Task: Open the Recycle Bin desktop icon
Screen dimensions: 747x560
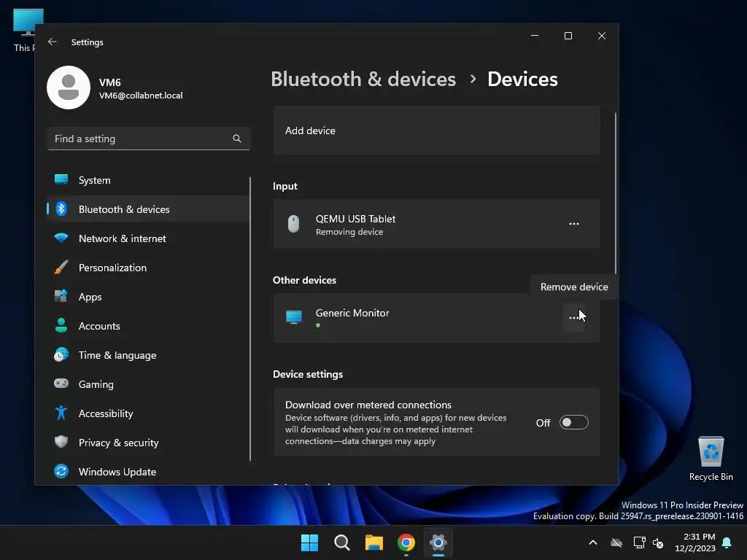Action: [x=711, y=459]
